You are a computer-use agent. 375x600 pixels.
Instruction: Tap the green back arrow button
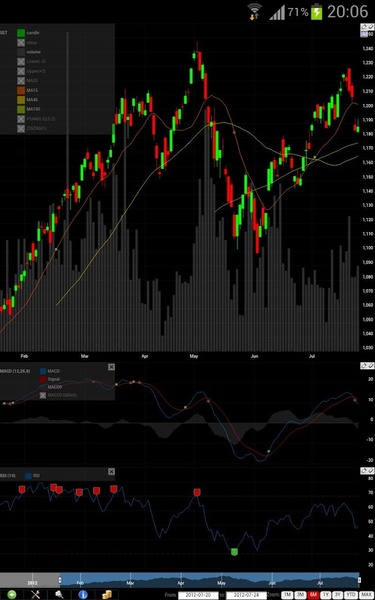pyautogui.click(x=12, y=595)
